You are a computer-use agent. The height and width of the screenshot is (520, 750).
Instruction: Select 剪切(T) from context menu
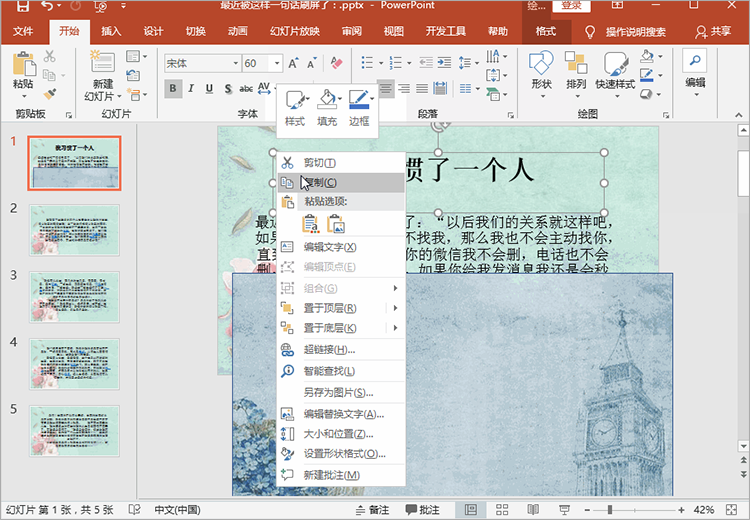tap(341, 163)
